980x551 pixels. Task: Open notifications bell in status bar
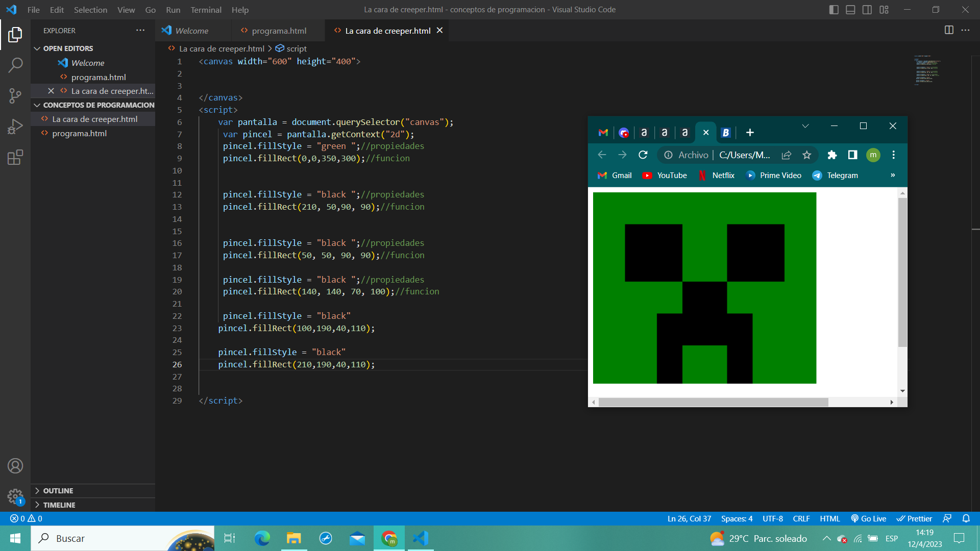point(966,518)
